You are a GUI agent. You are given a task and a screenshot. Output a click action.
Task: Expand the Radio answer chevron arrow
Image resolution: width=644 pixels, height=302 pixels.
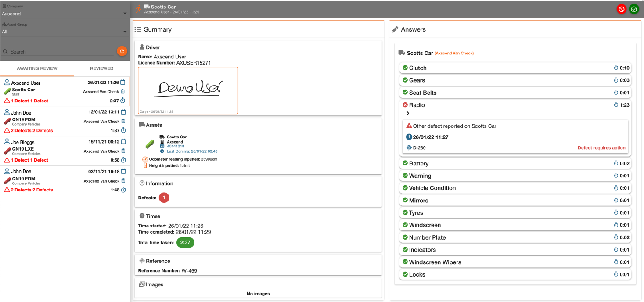click(408, 114)
